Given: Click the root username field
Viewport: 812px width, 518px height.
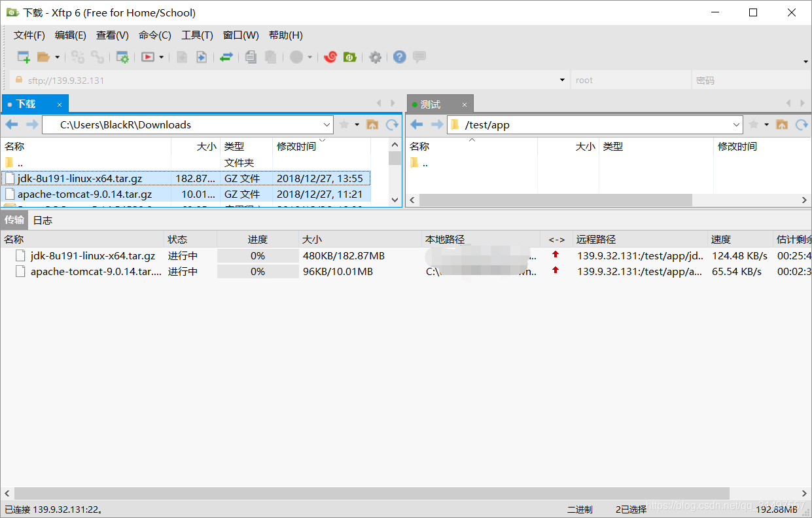Looking at the screenshot, I should pyautogui.click(x=631, y=80).
